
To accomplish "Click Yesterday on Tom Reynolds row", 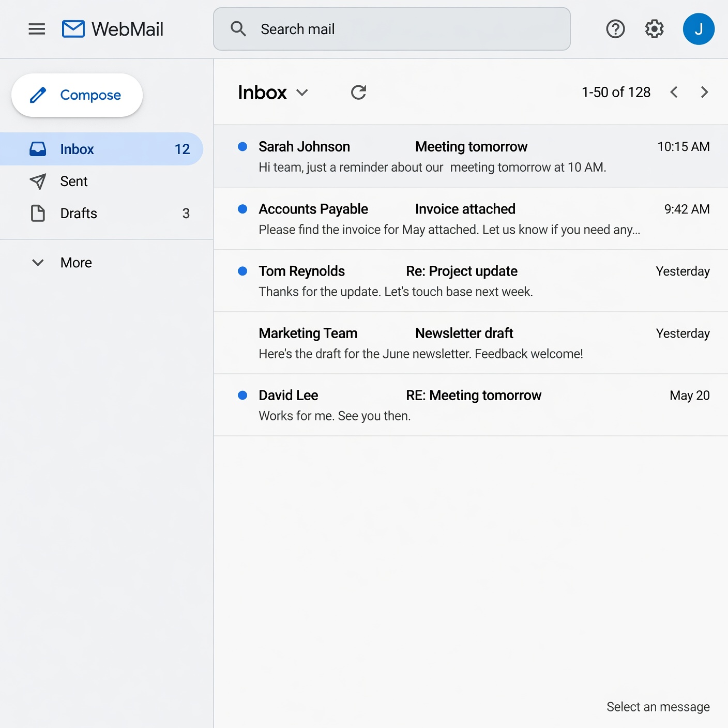I will [682, 271].
